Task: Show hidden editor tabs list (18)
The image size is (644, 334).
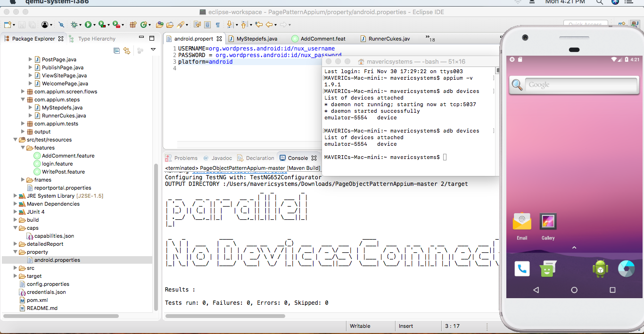Action: pyautogui.click(x=430, y=38)
